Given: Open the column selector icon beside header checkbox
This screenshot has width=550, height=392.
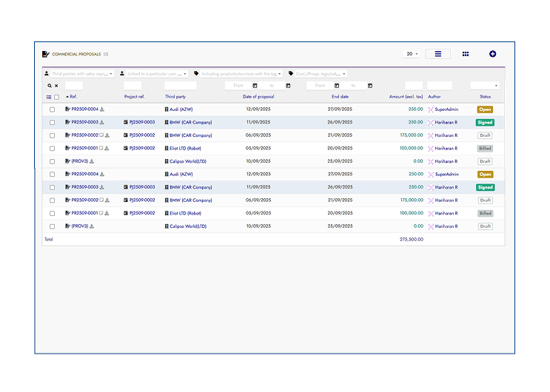Looking at the screenshot, I should (49, 97).
